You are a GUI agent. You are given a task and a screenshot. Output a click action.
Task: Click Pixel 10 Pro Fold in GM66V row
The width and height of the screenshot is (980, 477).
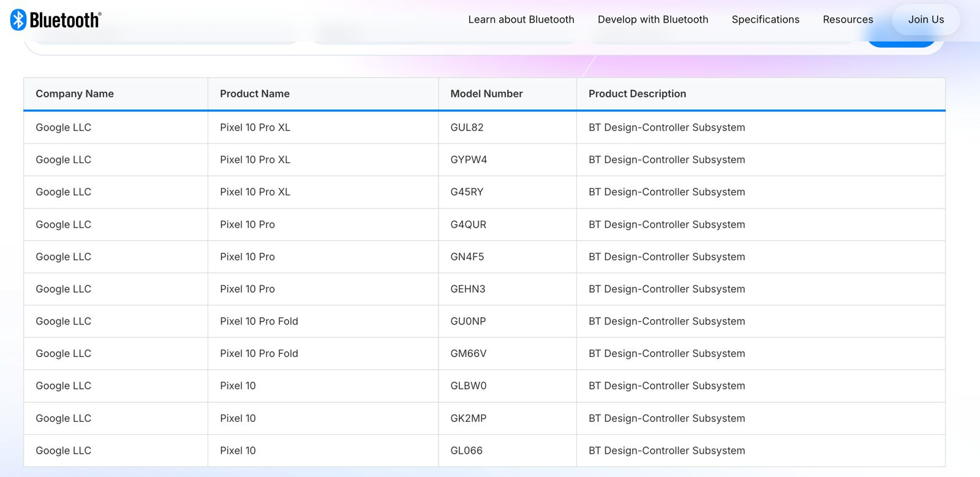point(259,354)
